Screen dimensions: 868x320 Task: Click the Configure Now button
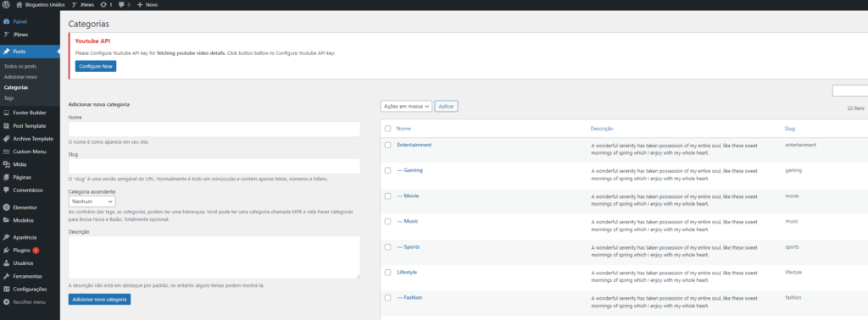(96, 66)
